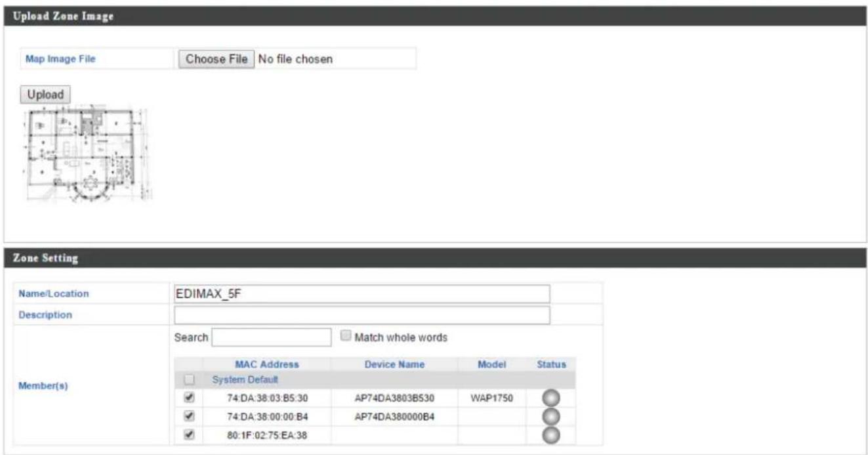The image size is (868, 455).
Task: Select device name AP74DA3803B530
Action: point(395,399)
